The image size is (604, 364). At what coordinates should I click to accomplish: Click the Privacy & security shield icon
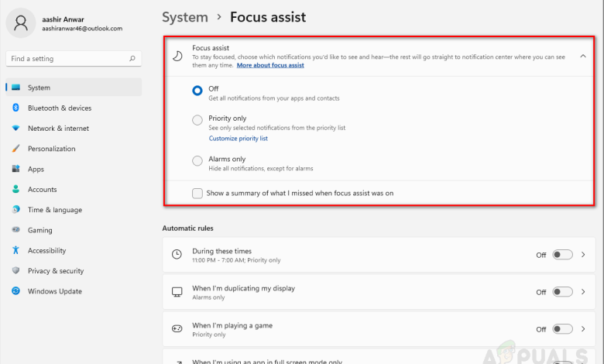tap(15, 271)
